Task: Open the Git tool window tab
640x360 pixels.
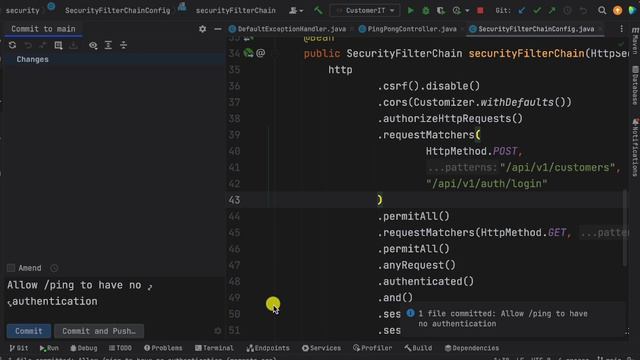Action: coord(19,348)
